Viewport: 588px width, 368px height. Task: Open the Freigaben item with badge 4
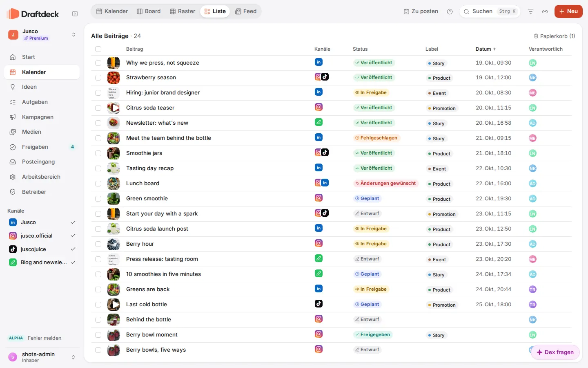pos(42,147)
